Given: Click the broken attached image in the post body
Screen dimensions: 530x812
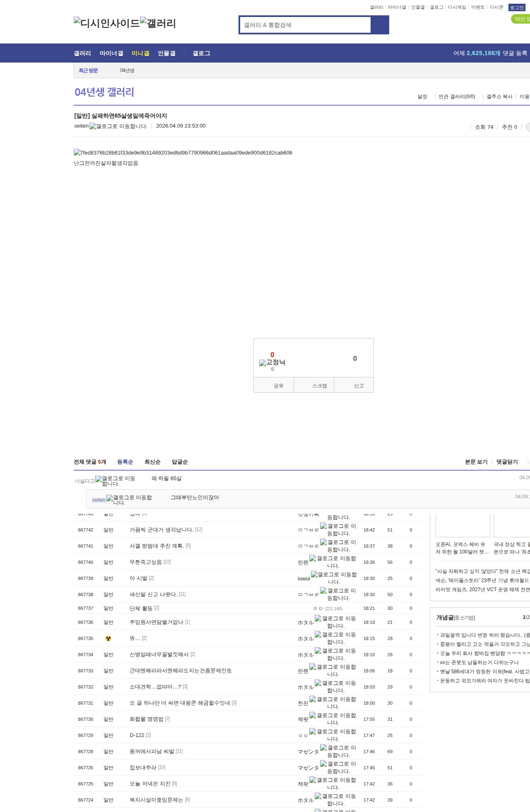Looking at the screenshot, I should coord(183,153).
